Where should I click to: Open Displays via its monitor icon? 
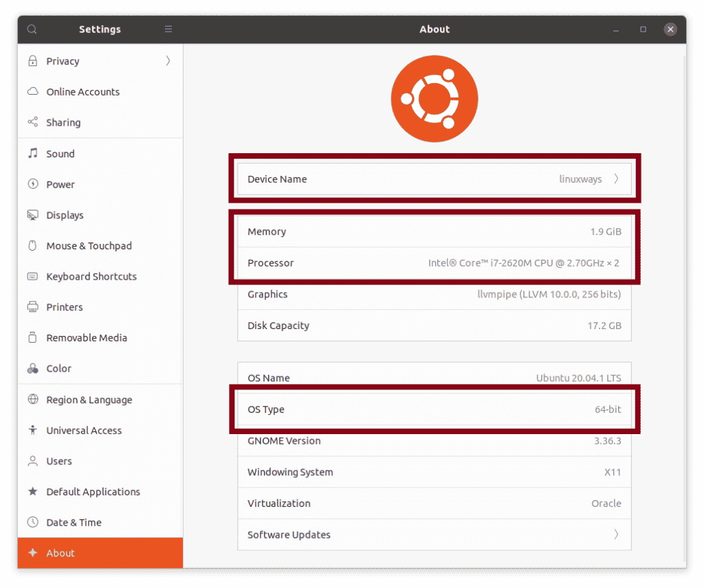click(32, 215)
